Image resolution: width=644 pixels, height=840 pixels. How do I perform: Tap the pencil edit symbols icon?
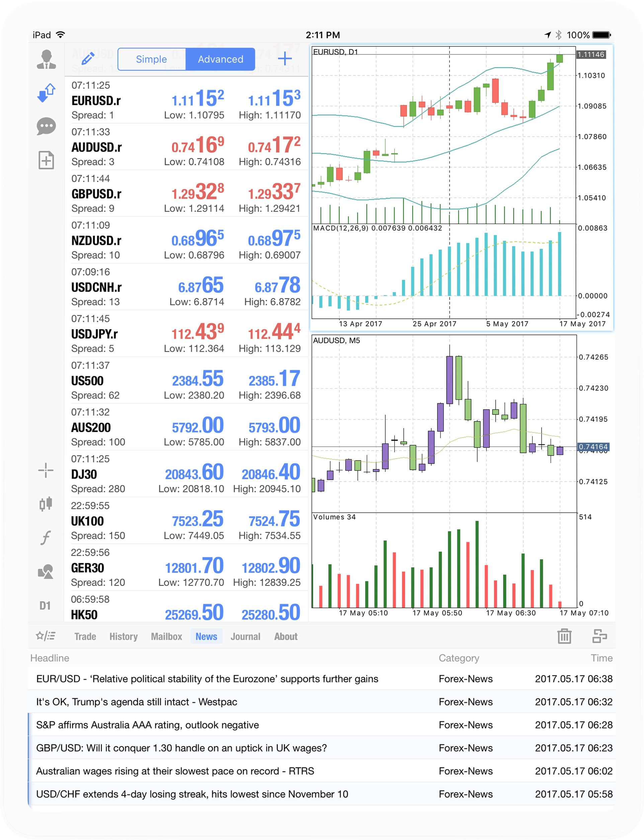click(88, 59)
